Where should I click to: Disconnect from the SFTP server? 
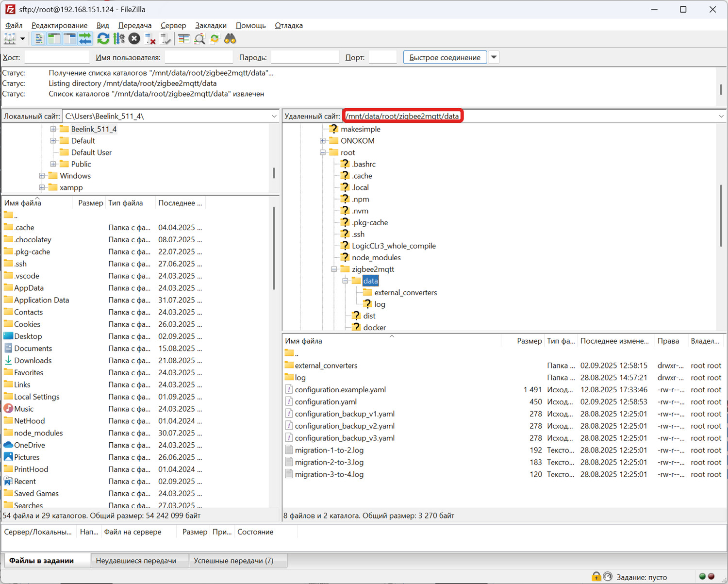(150, 39)
